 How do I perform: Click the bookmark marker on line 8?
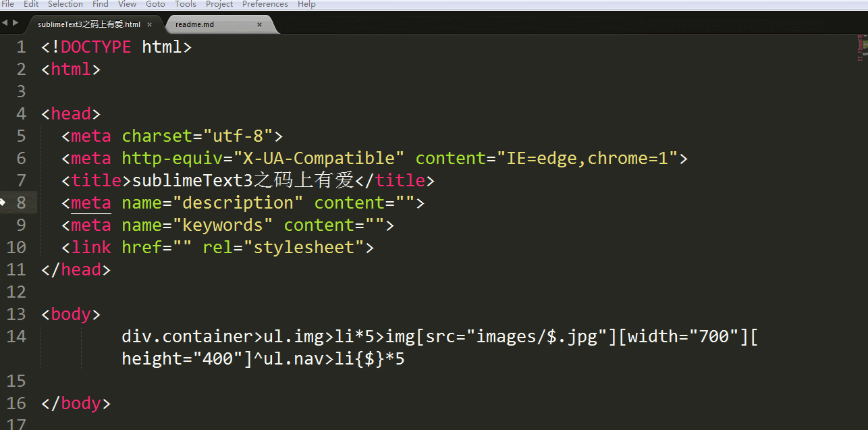[x=3, y=202]
